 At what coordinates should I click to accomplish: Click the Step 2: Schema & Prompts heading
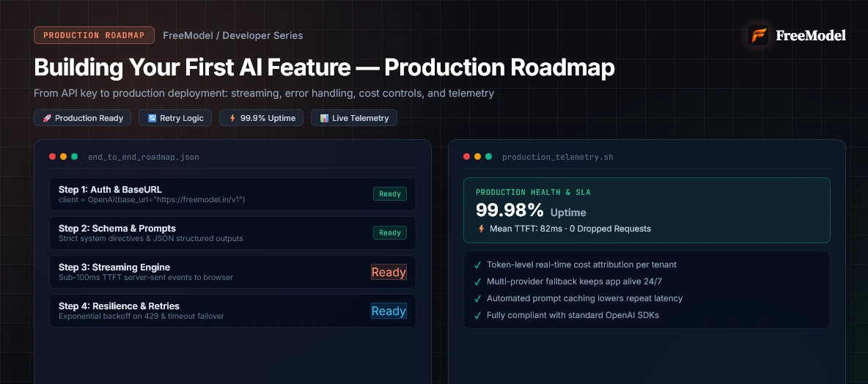[117, 229]
